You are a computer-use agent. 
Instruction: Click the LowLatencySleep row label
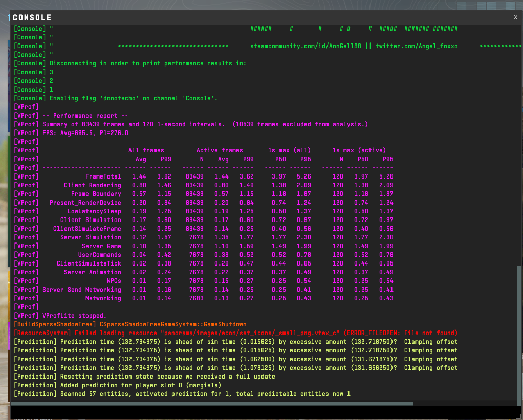click(94, 211)
